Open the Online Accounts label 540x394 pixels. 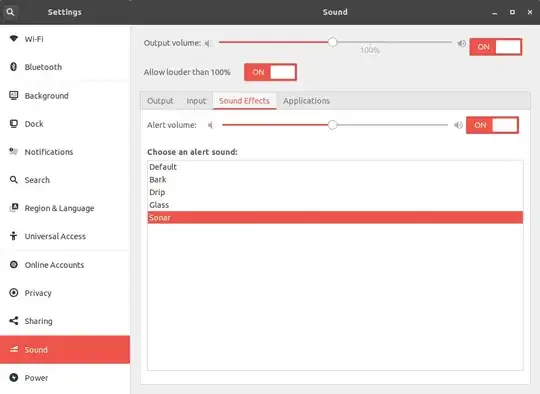(54, 265)
